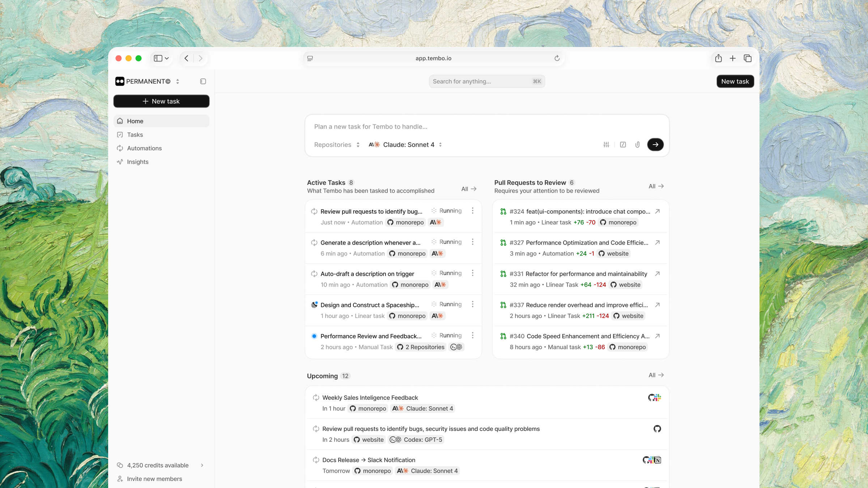
Task: Open PR #324 external link arrow
Action: tap(658, 211)
